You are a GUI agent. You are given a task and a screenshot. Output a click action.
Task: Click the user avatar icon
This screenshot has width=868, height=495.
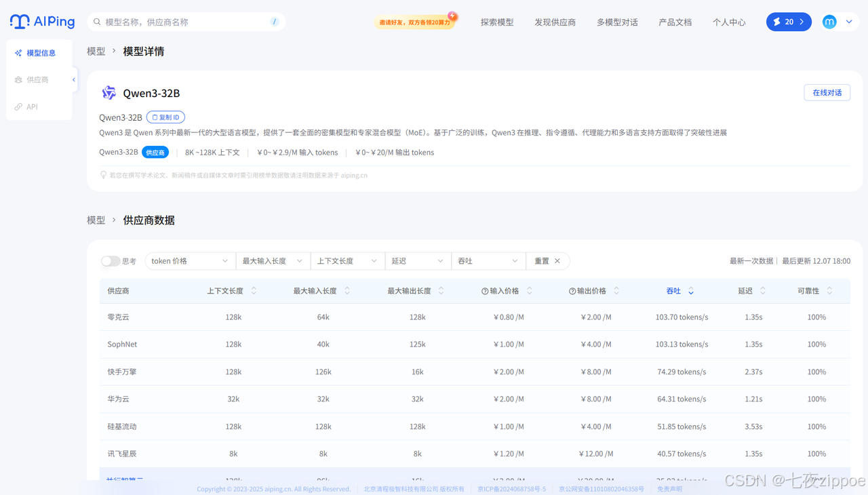point(829,22)
